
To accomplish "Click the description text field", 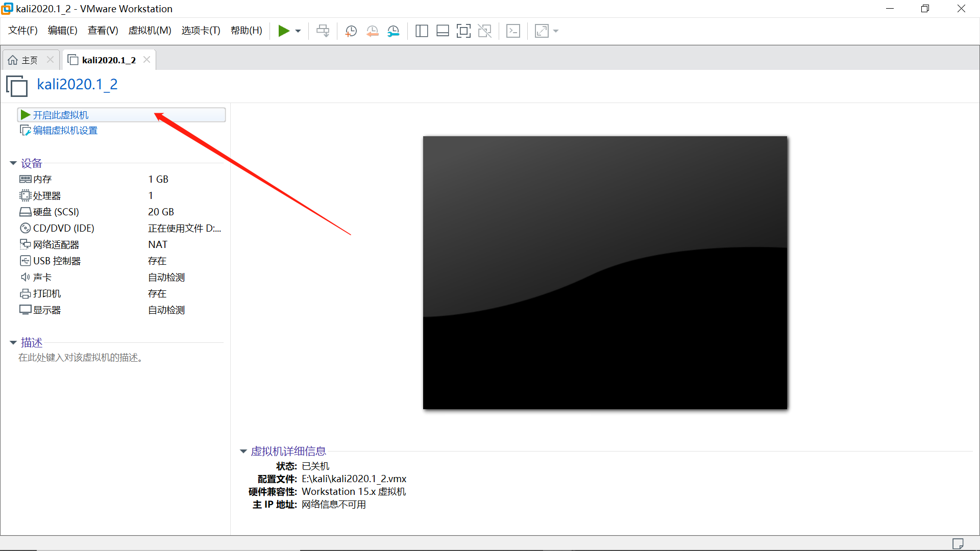I will tap(81, 358).
